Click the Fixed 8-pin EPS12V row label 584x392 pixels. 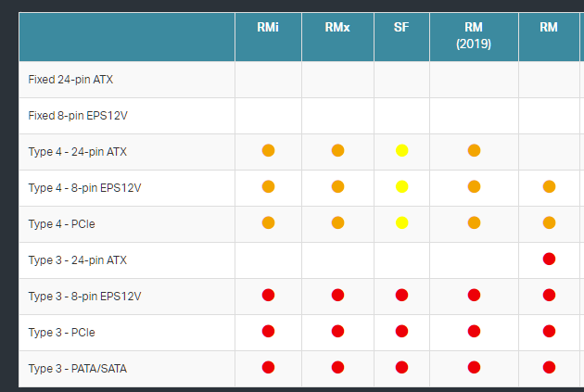click(x=78, y=116)
